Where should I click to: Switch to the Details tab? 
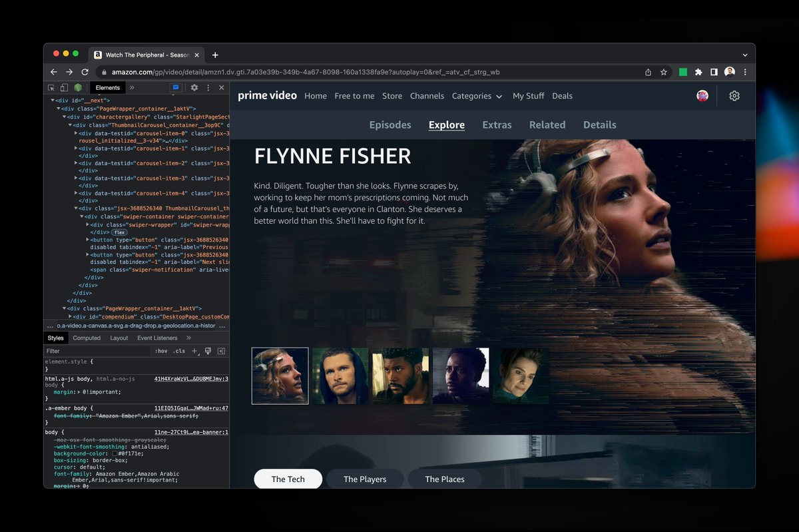[x=600, y=125]
